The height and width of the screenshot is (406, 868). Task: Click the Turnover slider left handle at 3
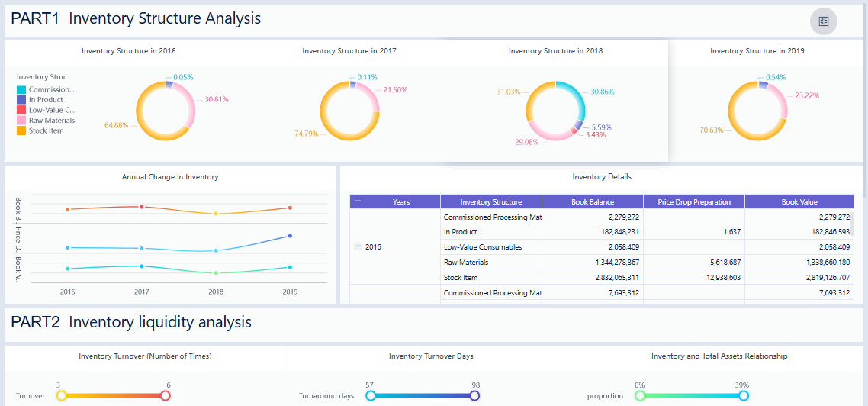(62, 395)
